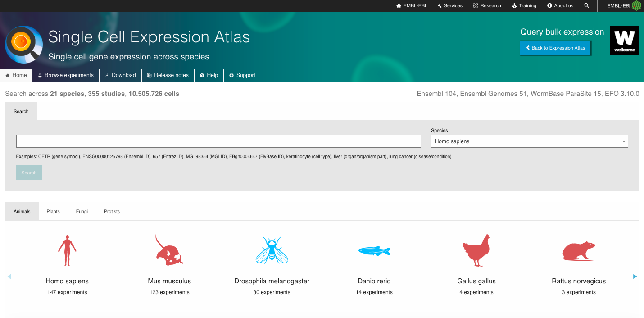The width and height of the screenshot is (644, 318).
Task: Open Browse experiments menu item
Action: click(66, 75)
